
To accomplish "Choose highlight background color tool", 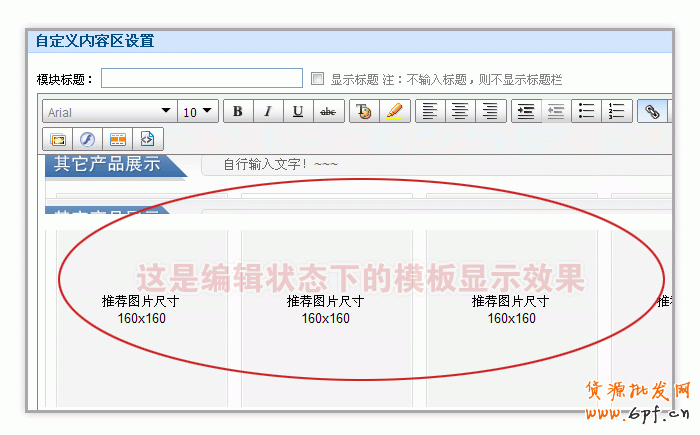I will [x=394, y=112].
